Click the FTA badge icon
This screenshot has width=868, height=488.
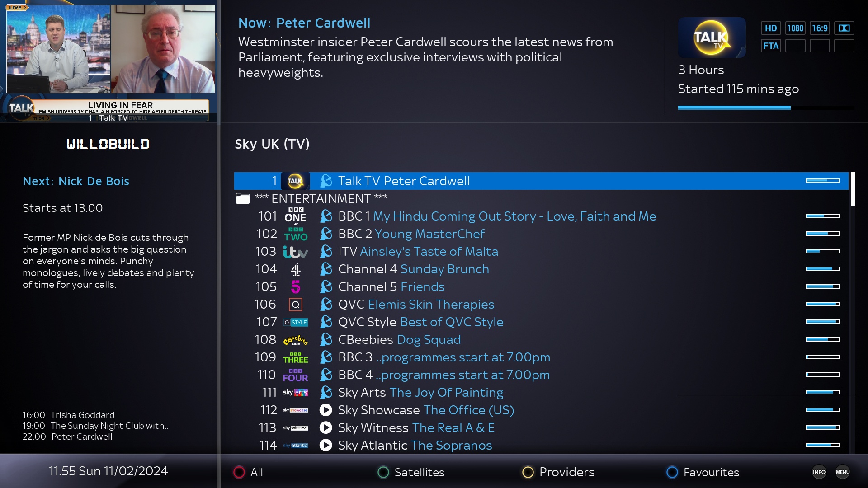pyautogui.click(x=771, y=46)
